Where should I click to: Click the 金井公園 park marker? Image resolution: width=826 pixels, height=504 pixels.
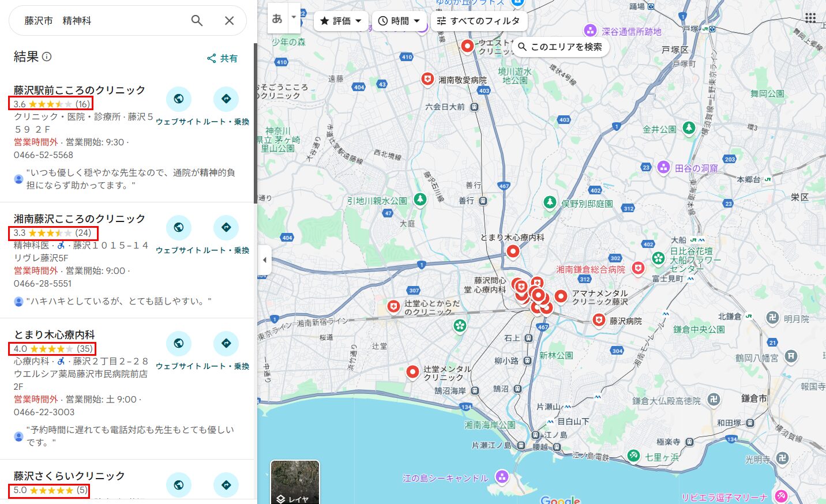[689, 128]
